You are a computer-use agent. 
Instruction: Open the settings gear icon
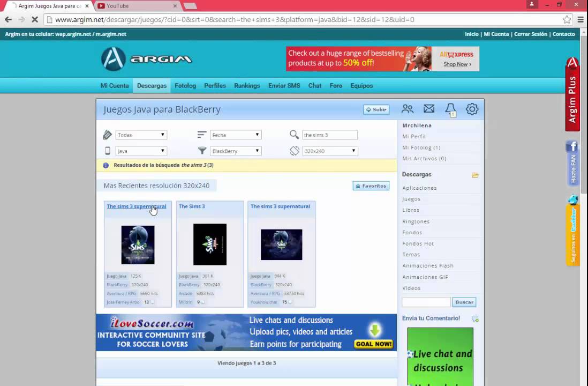pyautogui.click(x=472, y=109)
